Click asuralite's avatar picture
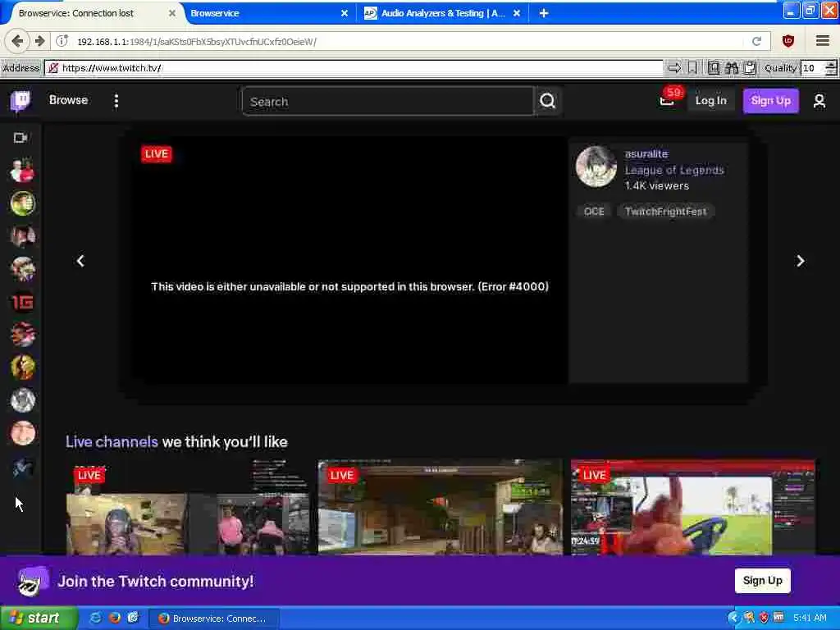The height and width of the screenshot is (630, 840). click(x=596, y=166)
